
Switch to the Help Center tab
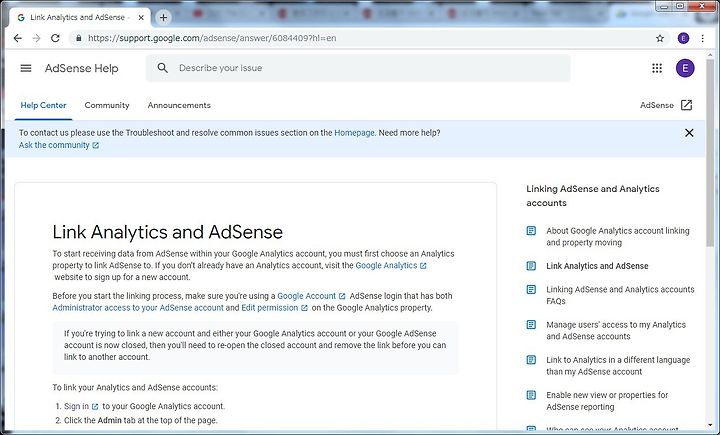pyautogui.click(x=43, y=105)
